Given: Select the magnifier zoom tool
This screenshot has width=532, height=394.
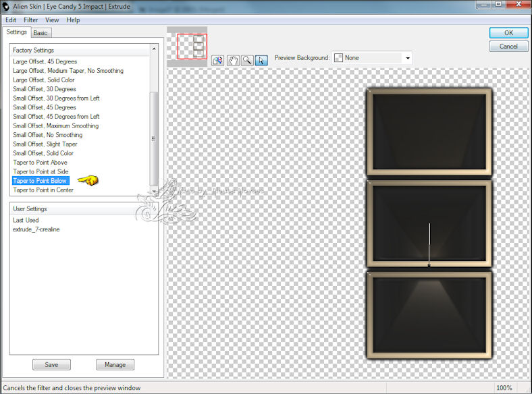Looking at the screenshot, I should [x=247, y=60].
